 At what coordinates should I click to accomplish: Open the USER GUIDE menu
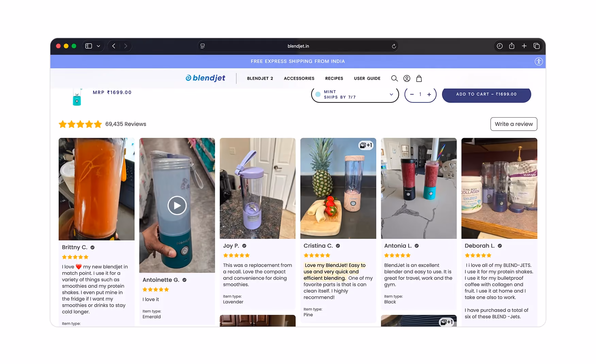click(x=367, y=79)
